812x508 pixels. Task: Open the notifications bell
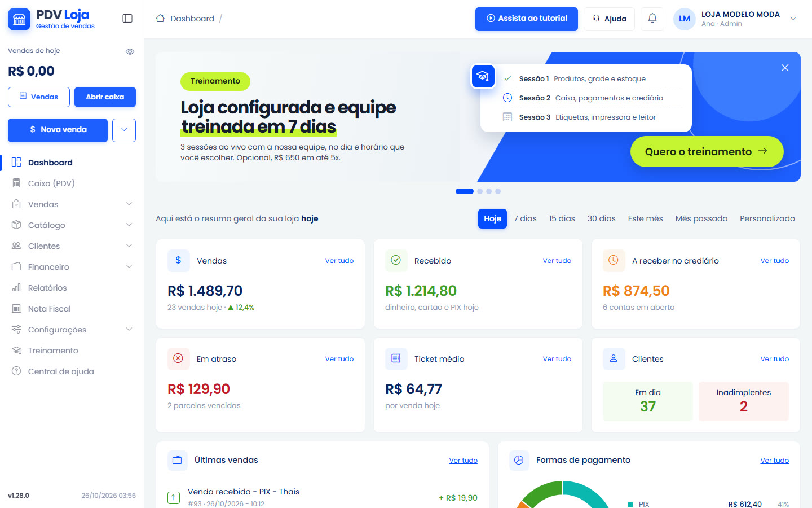(652, 19)
